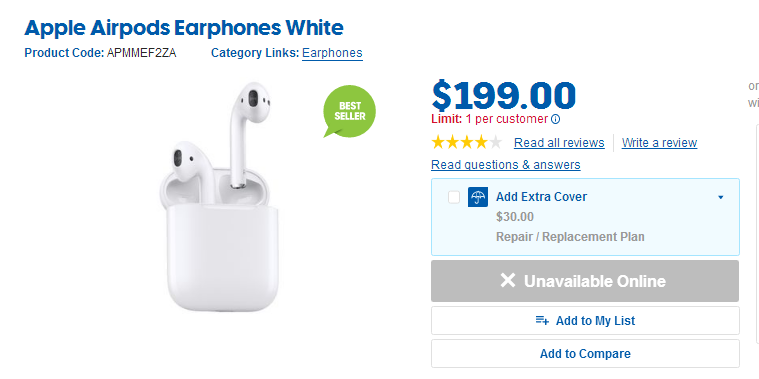The width and height of the screenshot is (759, 379).
Task: Click the Add to My List button
Action: pyautogui.click(x=585, y=320)
